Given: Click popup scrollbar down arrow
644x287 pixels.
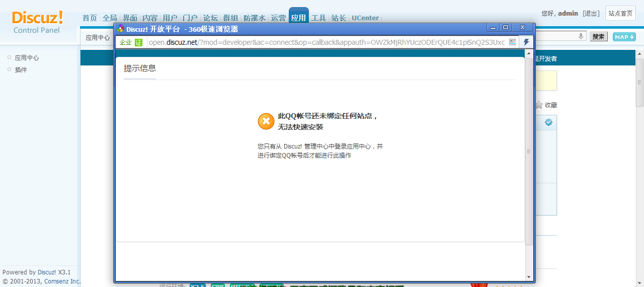Looking at the screenshot, I should click(529, 276).
